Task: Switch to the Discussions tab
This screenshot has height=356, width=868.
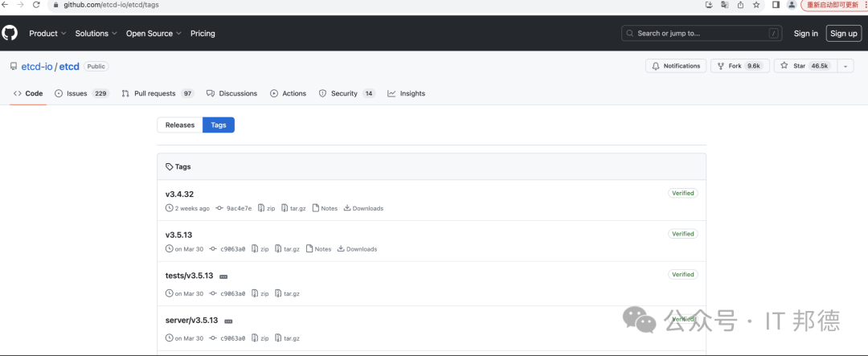Action: 232,93
